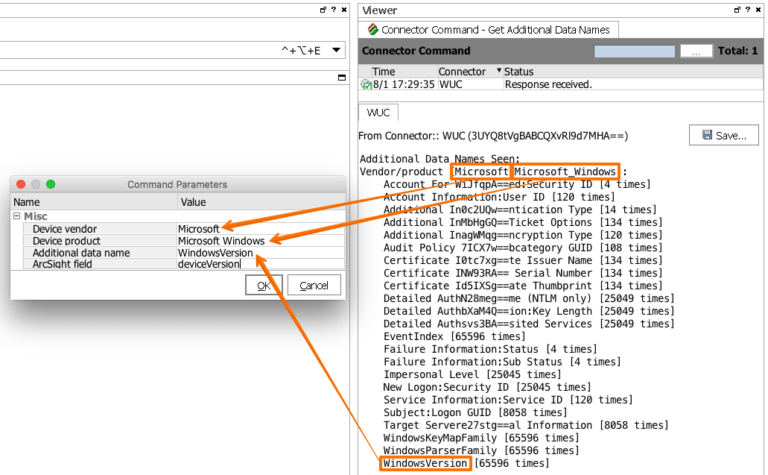Open help for the Viewer panel

pos(745,9)
